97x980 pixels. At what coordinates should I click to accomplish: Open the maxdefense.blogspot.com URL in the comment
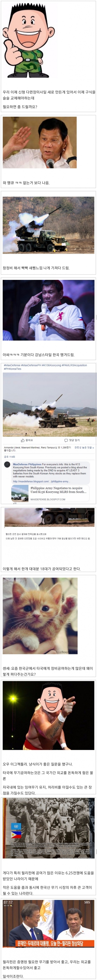41,481
